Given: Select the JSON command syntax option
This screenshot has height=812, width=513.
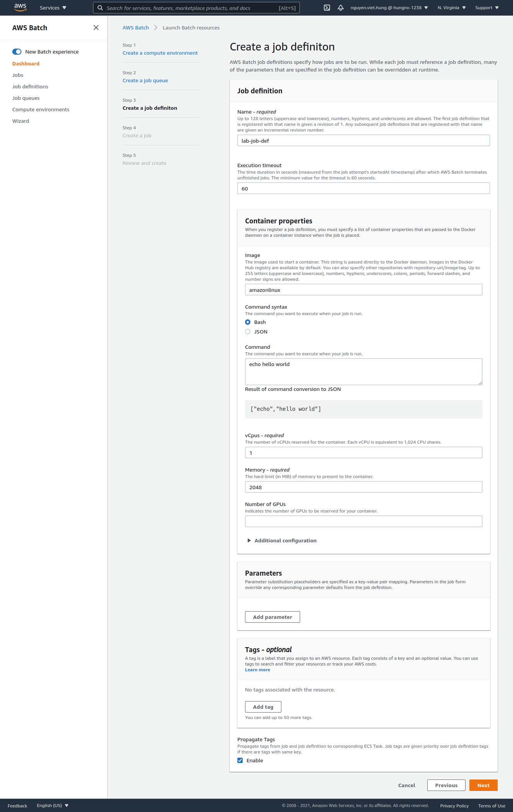Looking at the screenshot, I should tap(248, 332).
